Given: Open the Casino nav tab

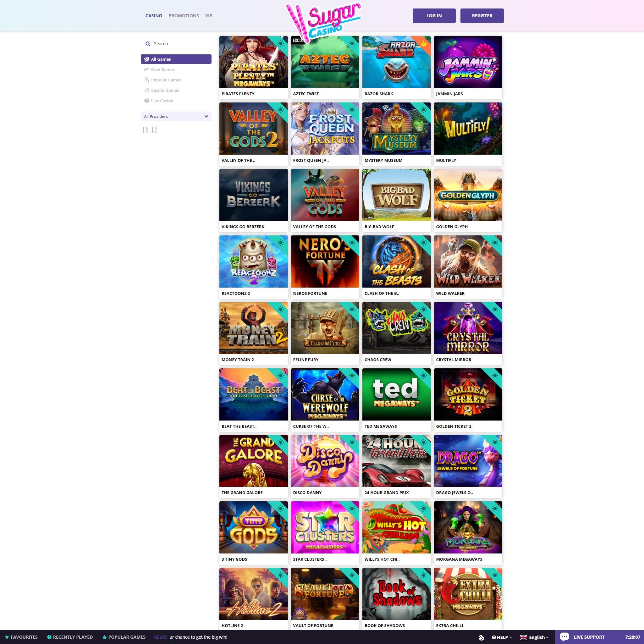Looking at the screenshot, I should tap(154, 16).
